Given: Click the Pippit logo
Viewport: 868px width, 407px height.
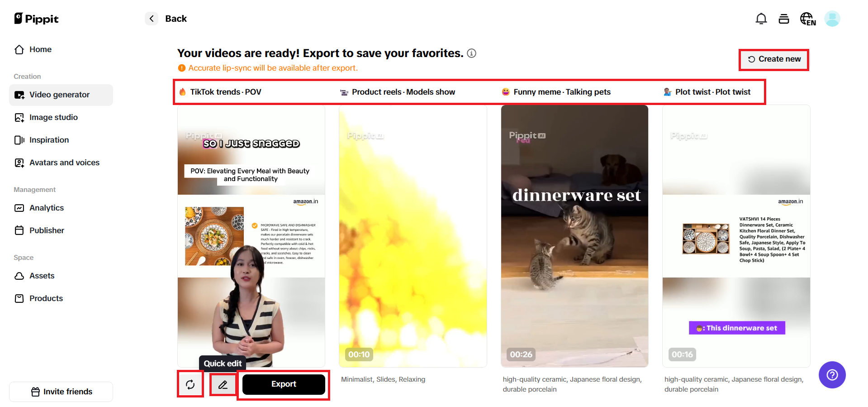Looking at the screenshot, I should [37, 19].
